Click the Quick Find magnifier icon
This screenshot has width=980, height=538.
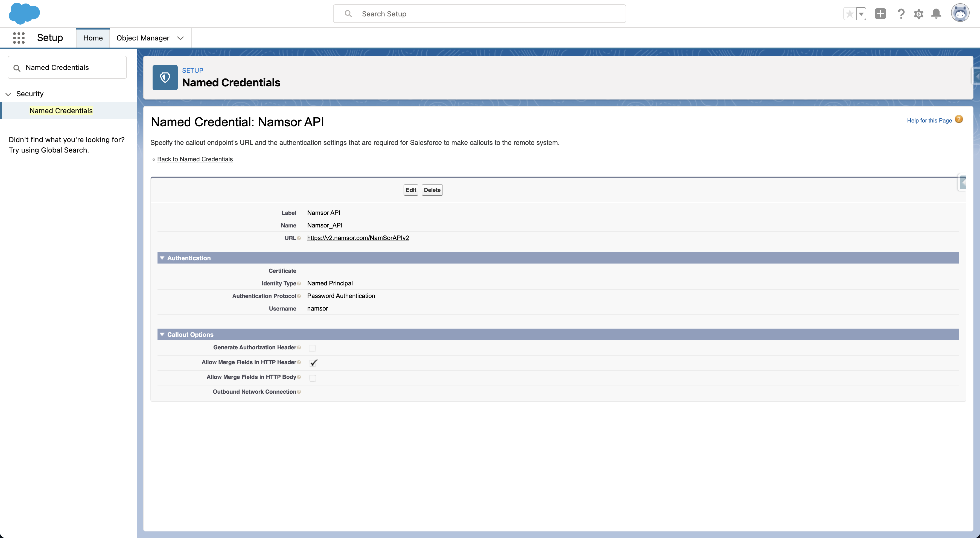(17, 68)
